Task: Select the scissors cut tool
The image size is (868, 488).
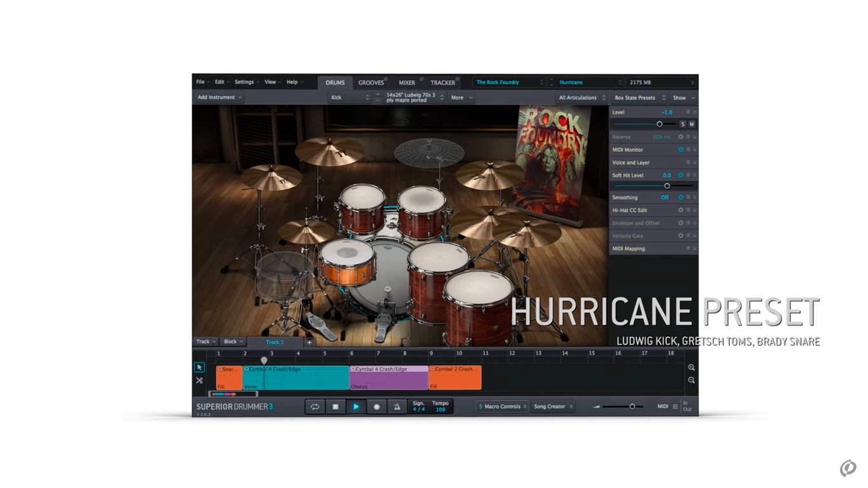Action: click(x=199, y=381)
